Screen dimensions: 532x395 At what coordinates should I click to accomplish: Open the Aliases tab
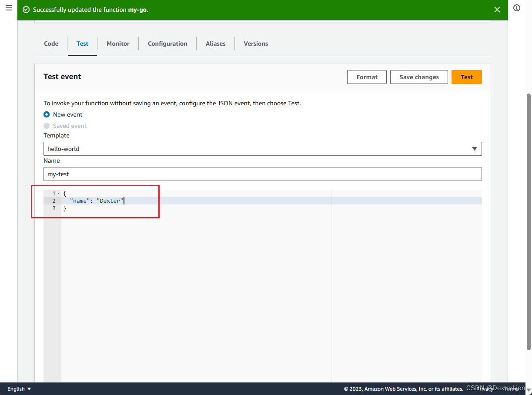215,44
